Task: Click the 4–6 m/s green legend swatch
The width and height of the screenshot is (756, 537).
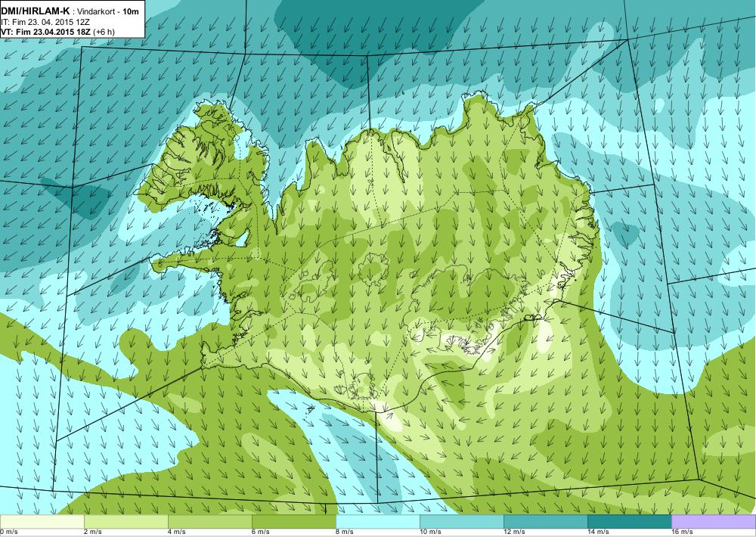Action: coord(209,522)
